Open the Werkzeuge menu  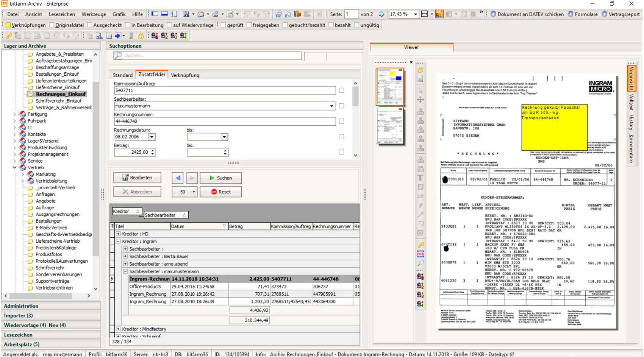pos(94,14)
